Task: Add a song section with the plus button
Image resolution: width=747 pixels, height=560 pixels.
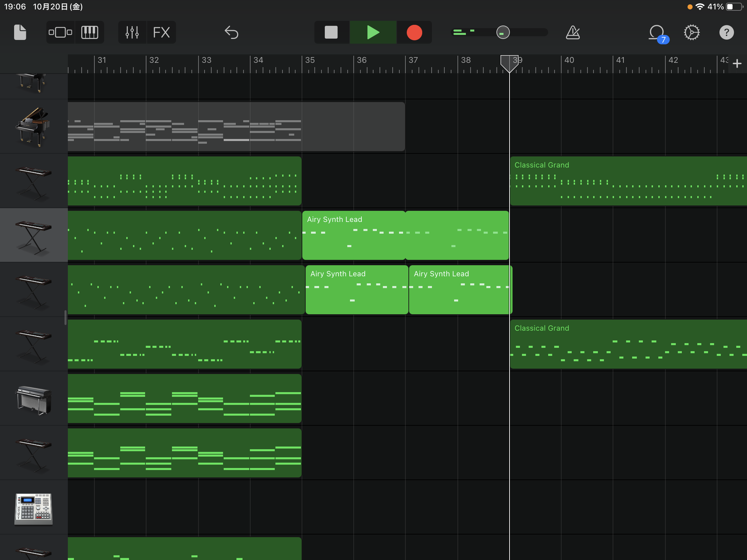Action: click(x=737, y=63)
